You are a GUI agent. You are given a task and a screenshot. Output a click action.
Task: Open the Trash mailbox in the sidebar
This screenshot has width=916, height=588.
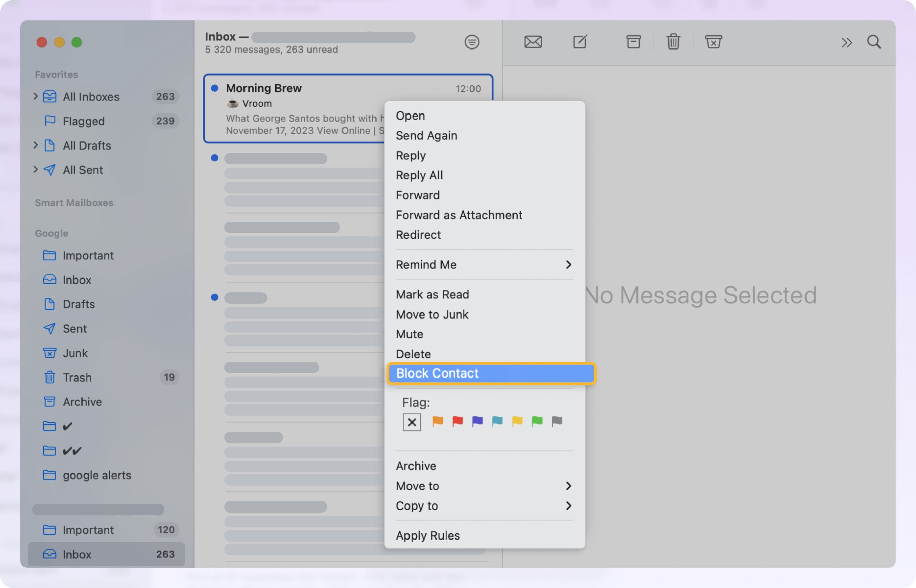pos(77,377)
